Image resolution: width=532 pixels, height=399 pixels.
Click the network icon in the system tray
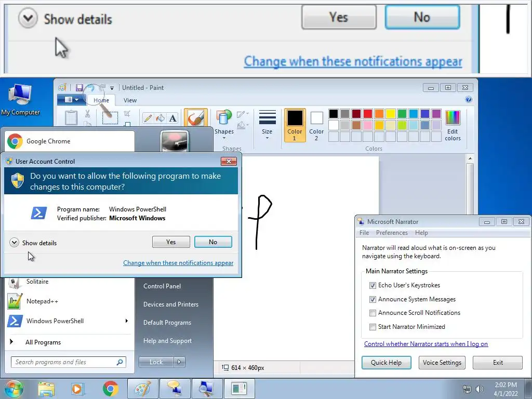click(x=467, y=389)
